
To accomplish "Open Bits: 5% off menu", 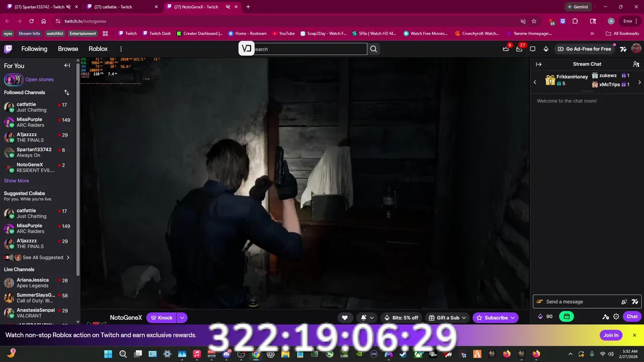I will (401, 318).
